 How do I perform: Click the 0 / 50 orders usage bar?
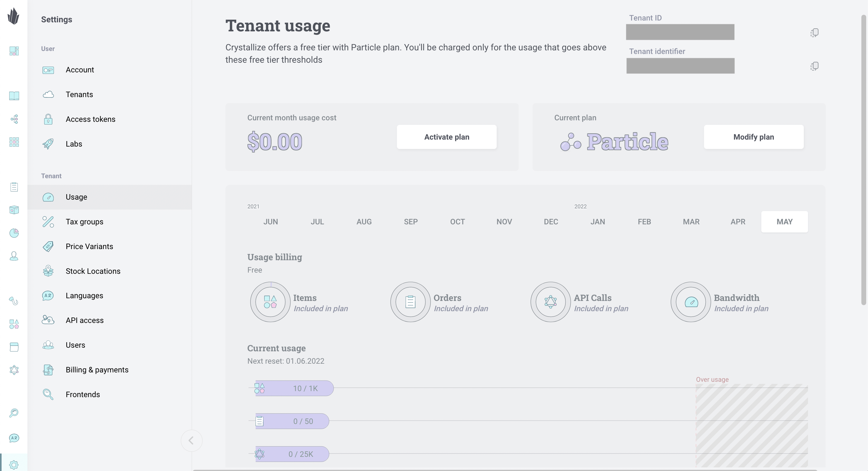292,421
